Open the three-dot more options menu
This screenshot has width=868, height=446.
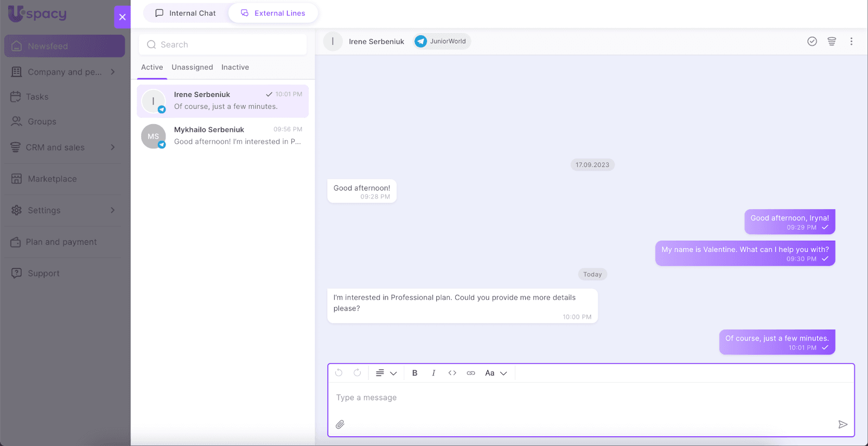tap(851, 41)
